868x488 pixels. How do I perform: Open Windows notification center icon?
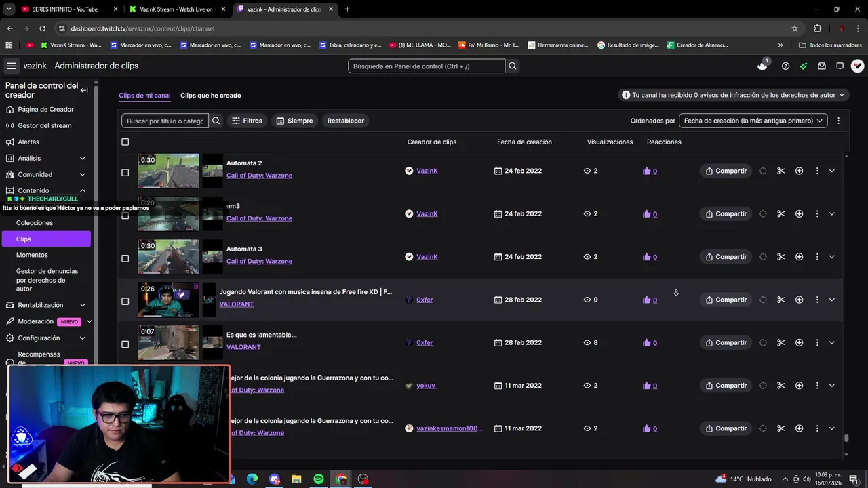(853, 479)
